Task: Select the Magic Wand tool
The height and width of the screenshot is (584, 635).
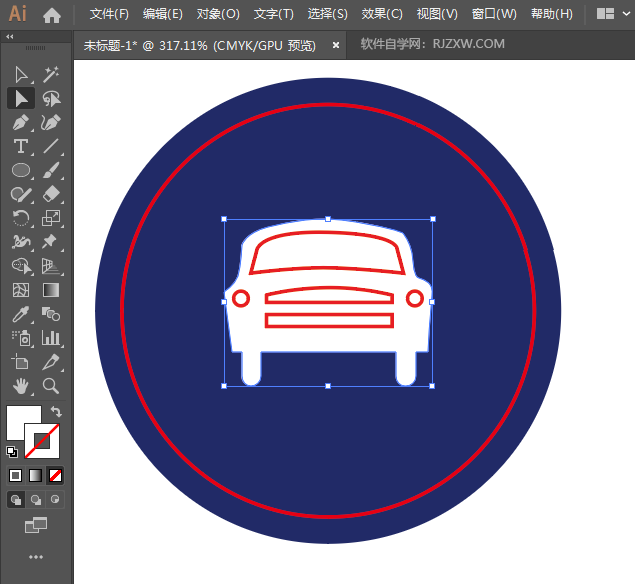Action: [x=51, y=74]
